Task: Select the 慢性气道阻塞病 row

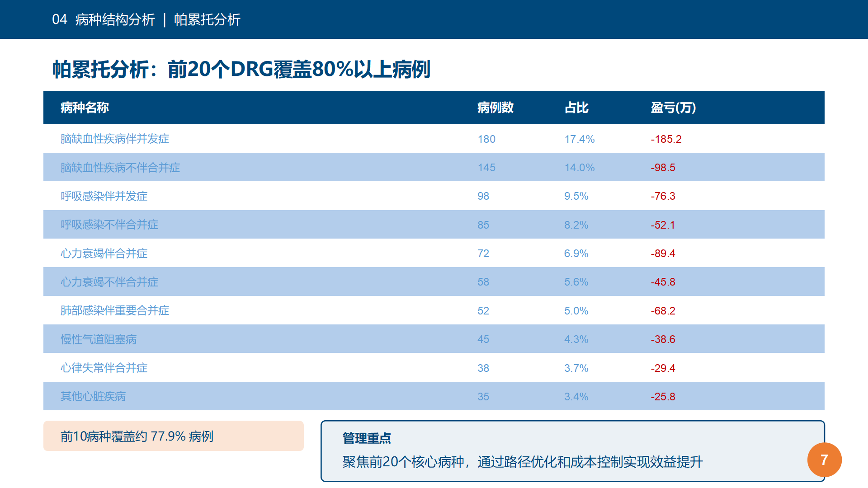Action: click(434, 339)
